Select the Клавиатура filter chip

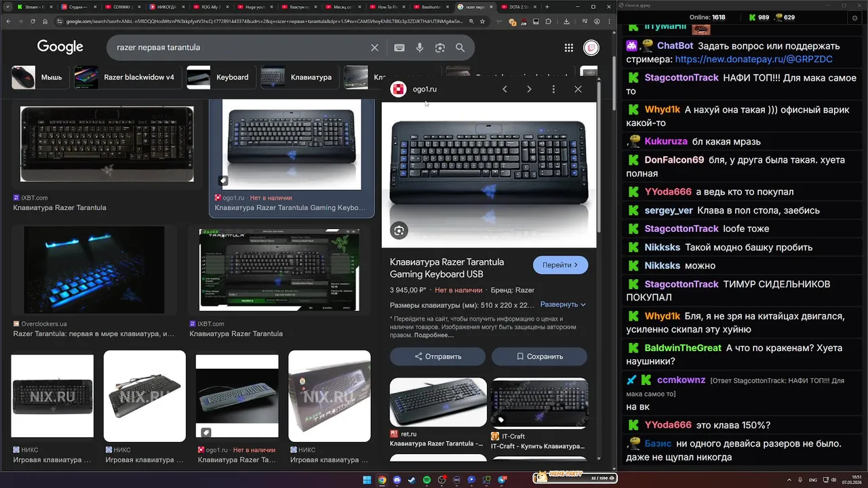(299, 77)
